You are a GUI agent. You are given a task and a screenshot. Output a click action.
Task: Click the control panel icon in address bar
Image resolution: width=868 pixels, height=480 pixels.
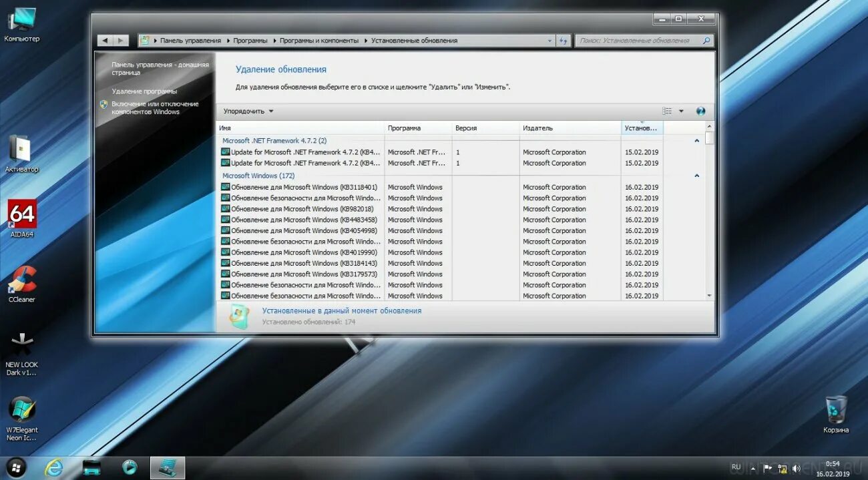coord(145,41)
